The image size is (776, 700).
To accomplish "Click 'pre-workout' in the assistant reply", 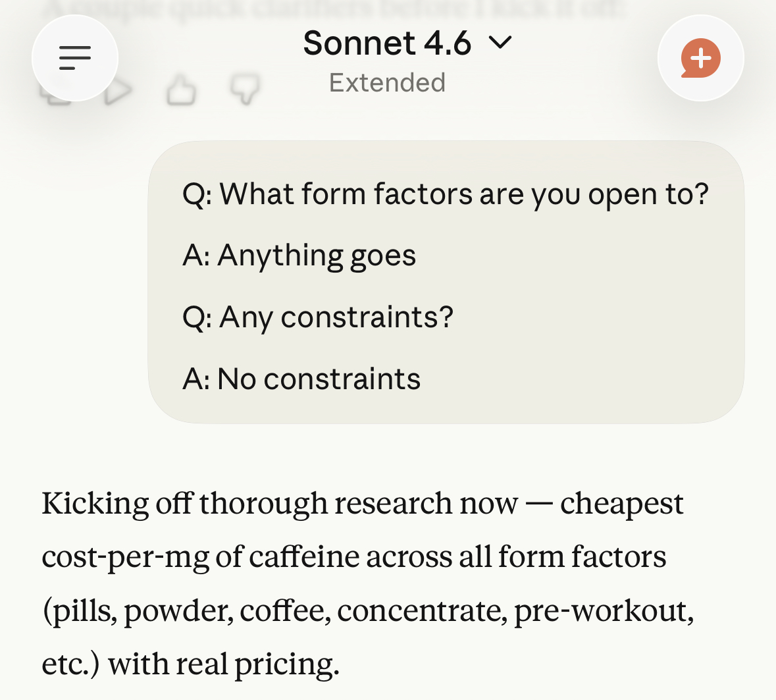I will point(603,610).
